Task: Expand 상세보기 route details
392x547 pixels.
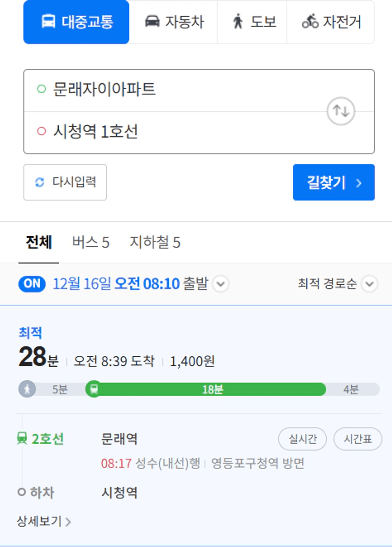Action: click(x=44, y=521)
